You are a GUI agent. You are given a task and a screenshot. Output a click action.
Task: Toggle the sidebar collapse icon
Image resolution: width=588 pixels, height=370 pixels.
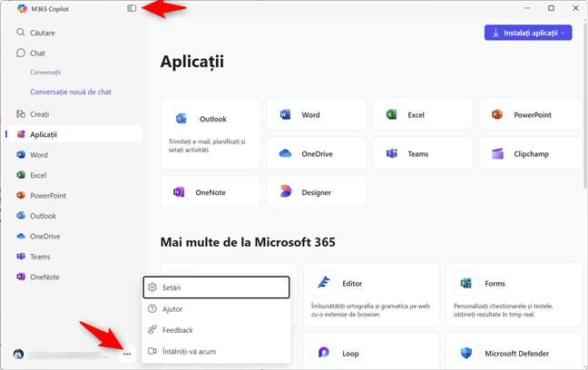click(x=132, y=8)
